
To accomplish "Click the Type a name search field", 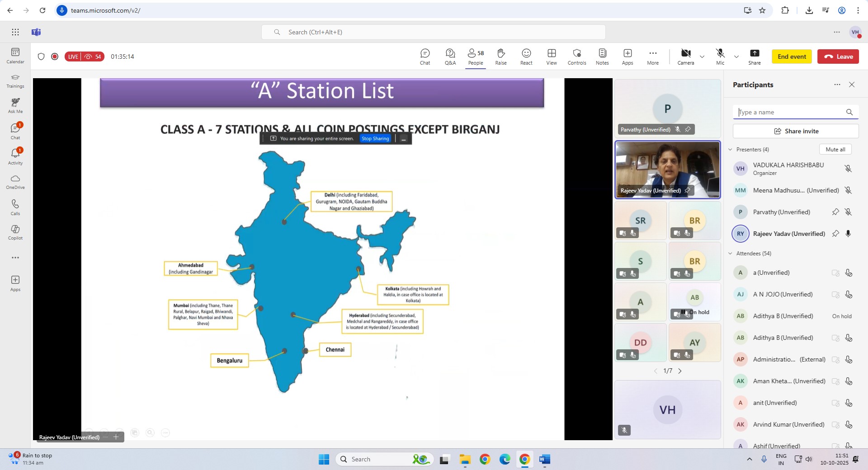I will point(790,112).
